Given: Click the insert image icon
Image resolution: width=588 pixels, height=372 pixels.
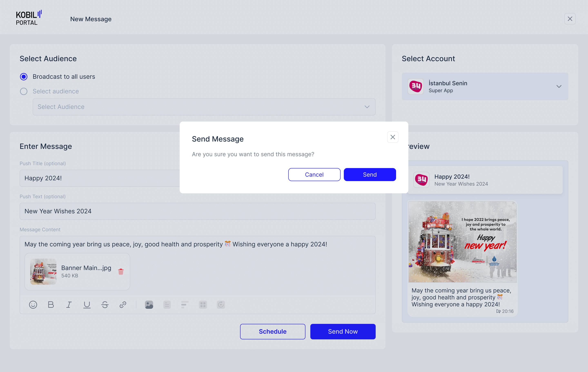Looking at the screenshot, I should tap(149, 305).
